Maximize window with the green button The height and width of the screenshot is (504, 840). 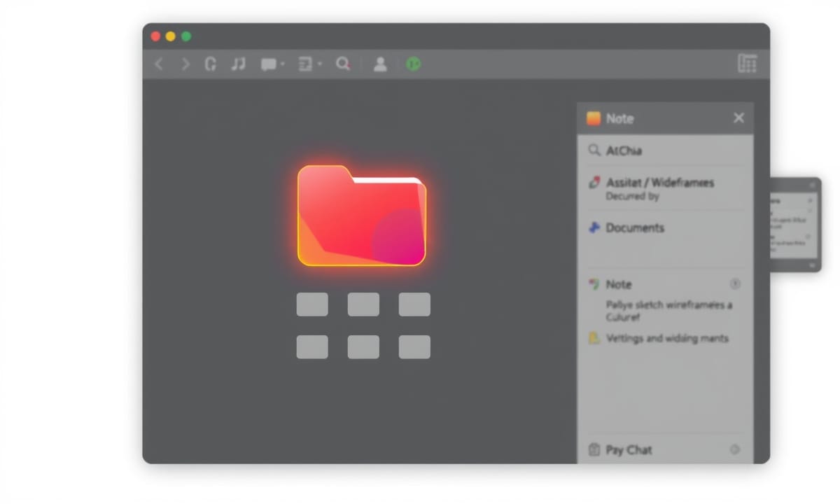pos(186,36)
